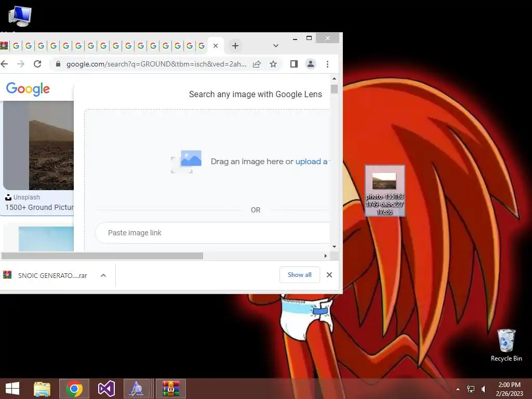Close the active Chrome tab
Screen dimensions: 532x399
tap(216, 46)
